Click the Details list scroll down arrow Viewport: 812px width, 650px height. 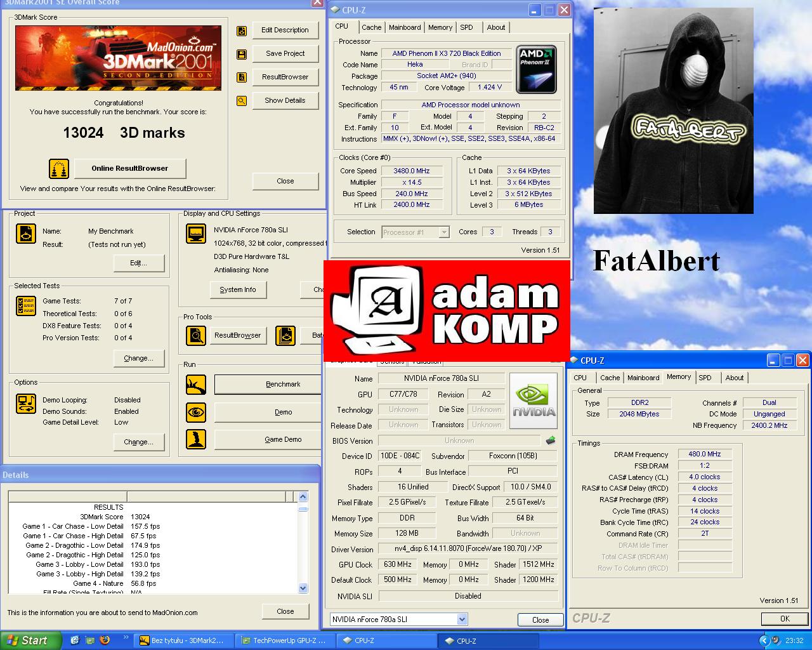[x=303, y=588]
